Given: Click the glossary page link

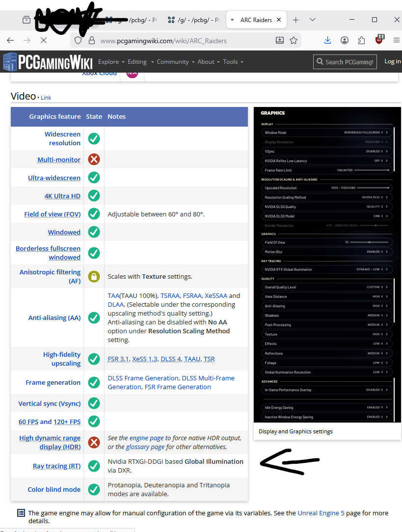Looking at the screenshot, I should 145,447.
